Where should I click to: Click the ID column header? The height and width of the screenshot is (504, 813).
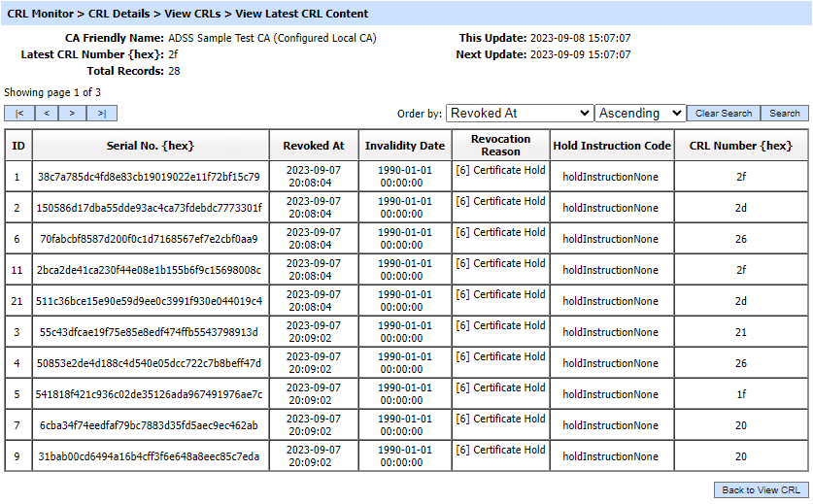tap(17, 146)
